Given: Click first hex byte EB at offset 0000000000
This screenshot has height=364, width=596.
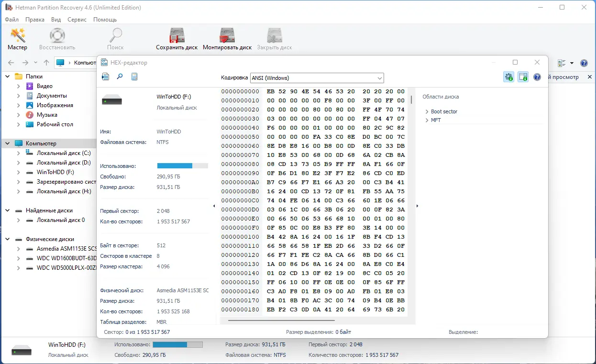Looking at the screenshot, I should coord(271,91).
